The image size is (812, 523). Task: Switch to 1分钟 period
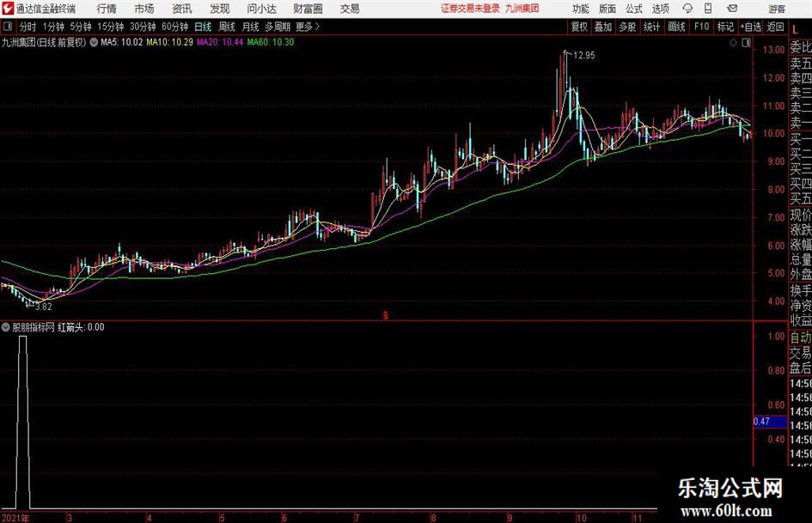pyautogui.click(x=52, y=27)
